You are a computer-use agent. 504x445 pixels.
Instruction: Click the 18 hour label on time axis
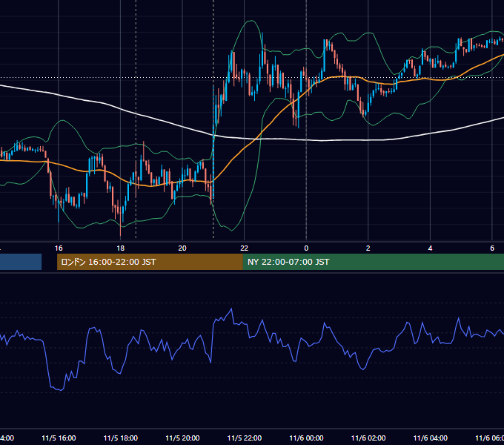point(121,248)
